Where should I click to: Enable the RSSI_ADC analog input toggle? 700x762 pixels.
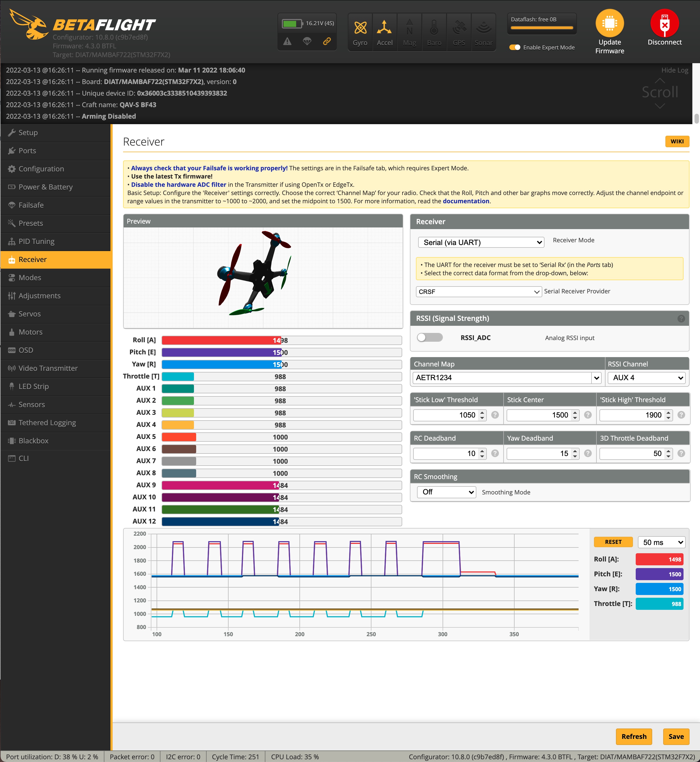pyautogui.click(x=430, y=337)
